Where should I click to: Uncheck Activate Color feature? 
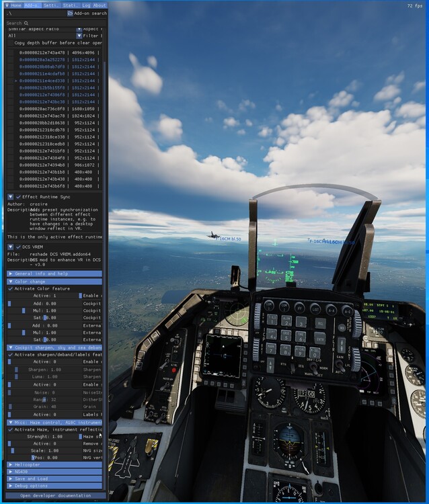(x=11, y=289)
